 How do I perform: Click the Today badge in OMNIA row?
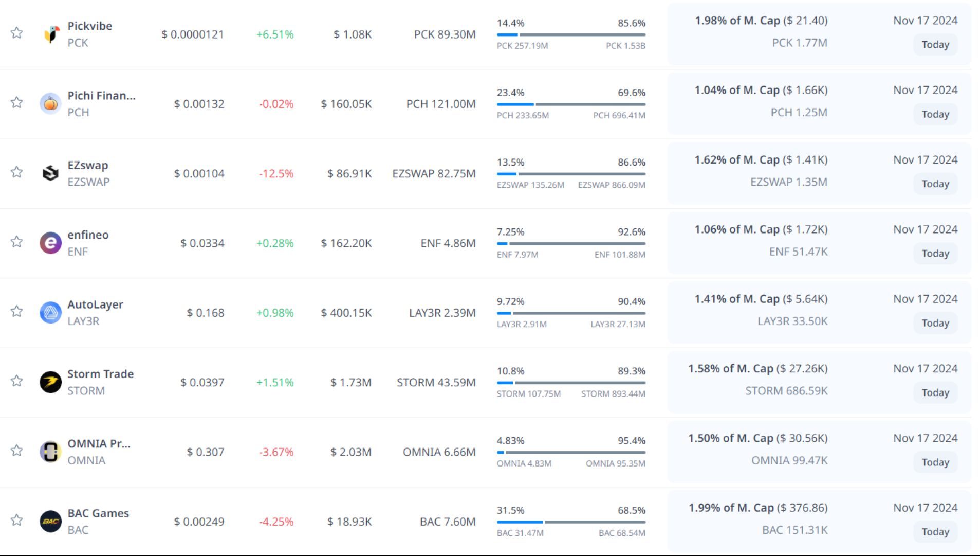(x=935, y=462)
